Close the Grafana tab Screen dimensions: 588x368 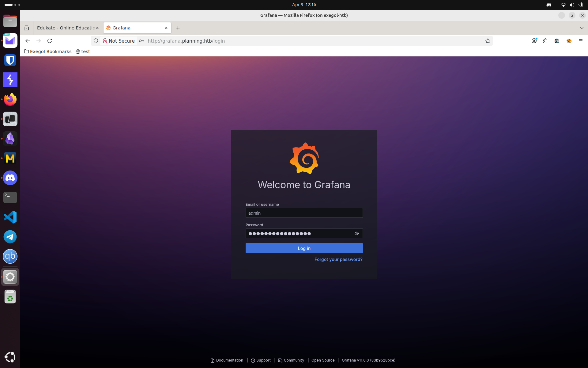(x=166, y=28)
